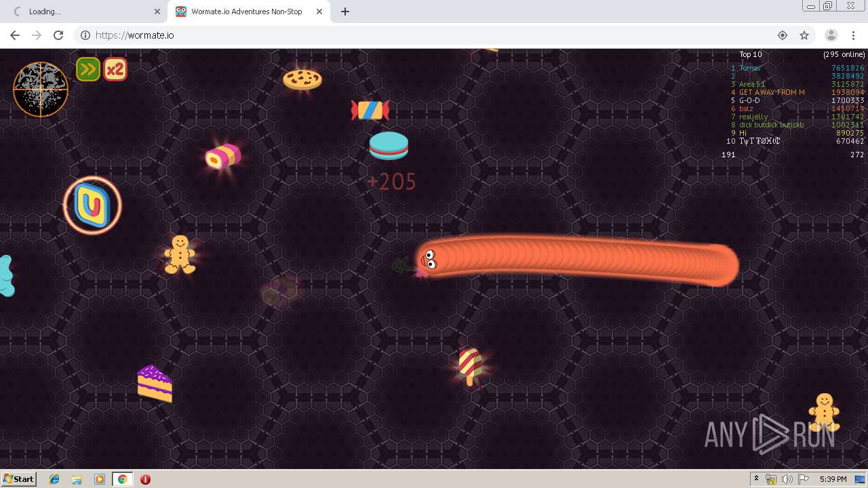The height and width of the screenshot is (488, 868).
Task: Click the Action Center flag icon
Action: click(x=804, y=479)
